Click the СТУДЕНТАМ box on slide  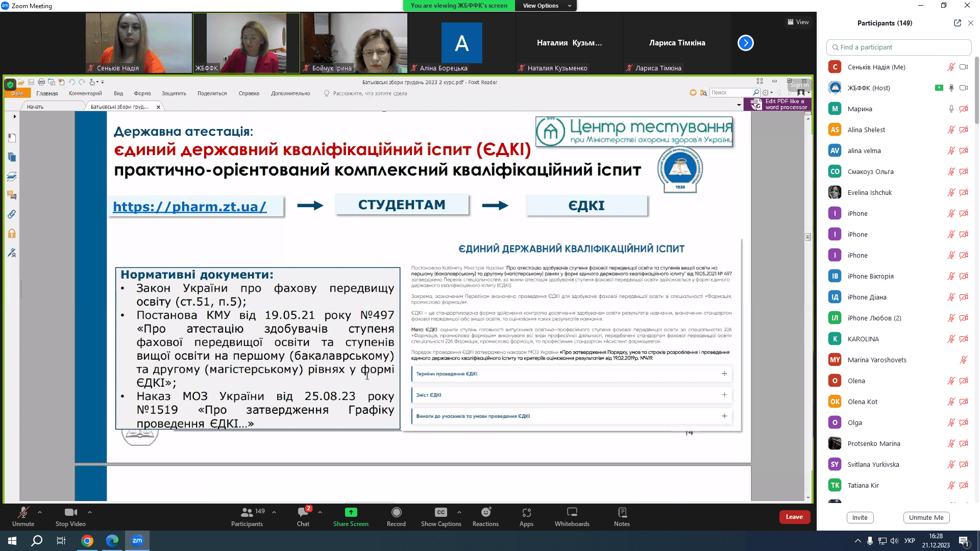[402, 205]
